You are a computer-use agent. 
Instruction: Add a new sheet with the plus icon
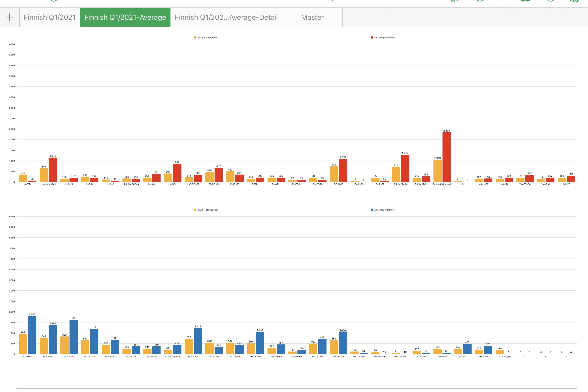9,17
